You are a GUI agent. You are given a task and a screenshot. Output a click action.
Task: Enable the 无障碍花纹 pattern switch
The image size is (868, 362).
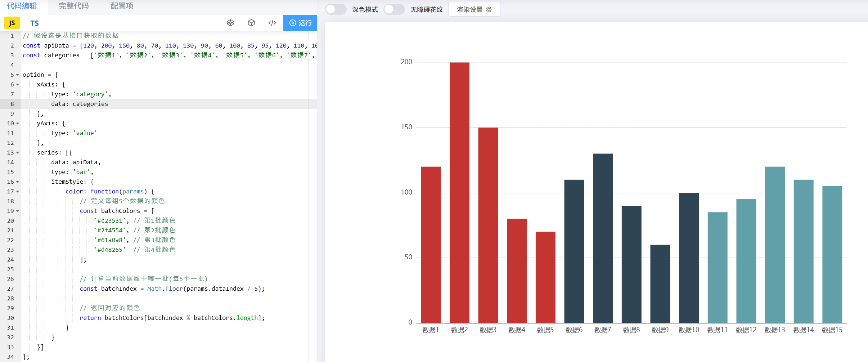tap(394, 9)
